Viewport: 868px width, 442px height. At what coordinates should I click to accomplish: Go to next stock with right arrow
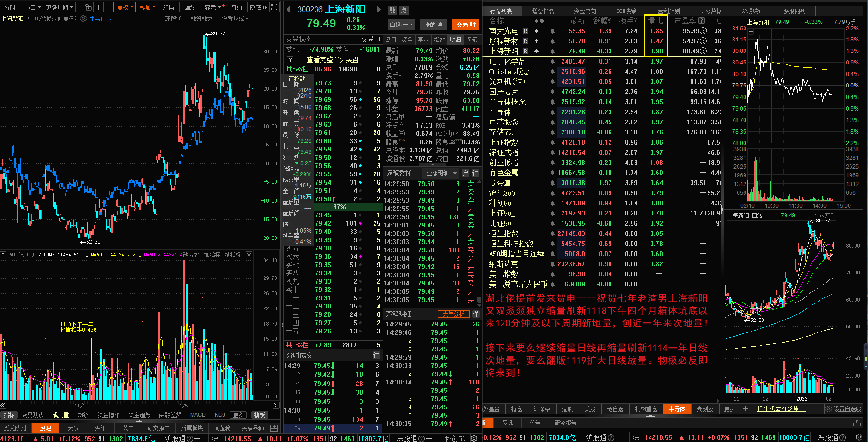(379, 9)
